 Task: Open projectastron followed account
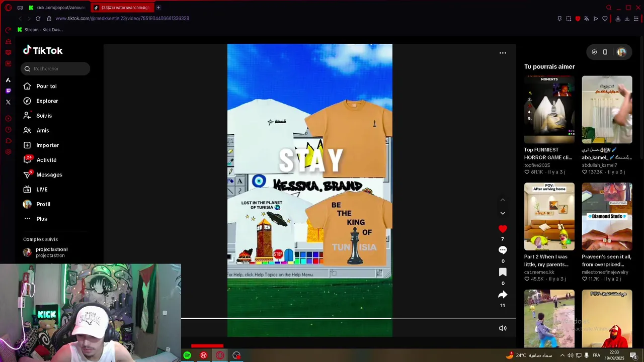pyautogui.click(x=46, y=252)
